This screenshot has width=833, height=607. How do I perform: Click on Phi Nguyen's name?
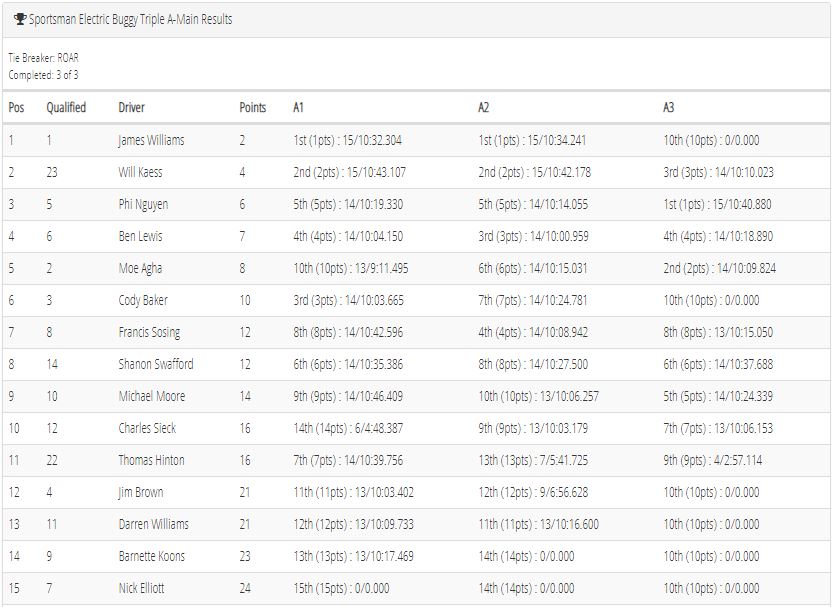tap(143, 204)
